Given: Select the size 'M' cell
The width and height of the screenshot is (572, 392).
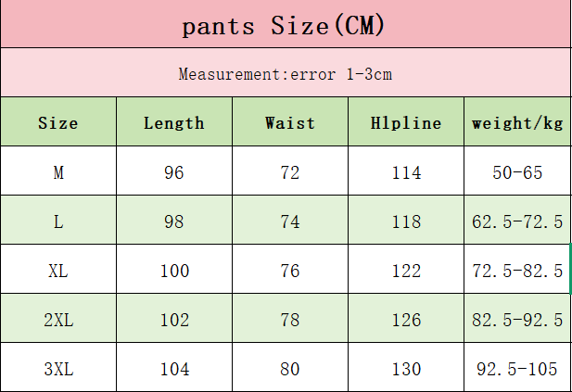Looking at the screenshot, I should point(58,171).
